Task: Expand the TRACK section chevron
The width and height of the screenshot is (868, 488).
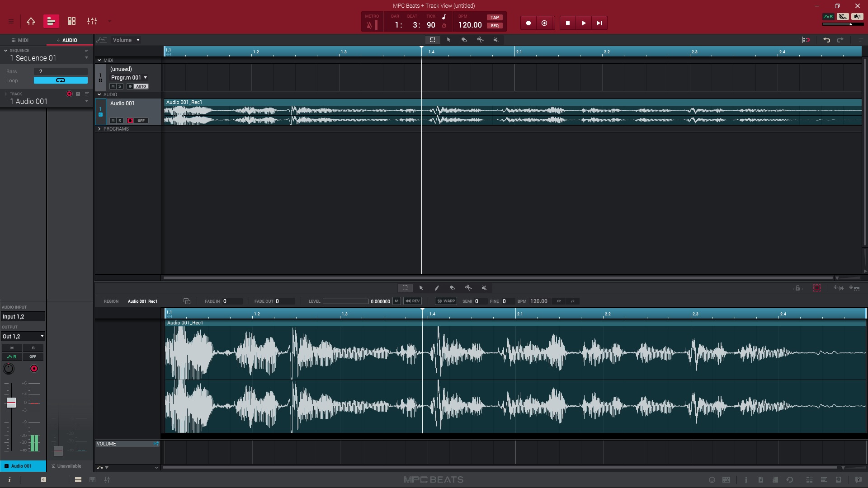Action: tap(5, 94)
